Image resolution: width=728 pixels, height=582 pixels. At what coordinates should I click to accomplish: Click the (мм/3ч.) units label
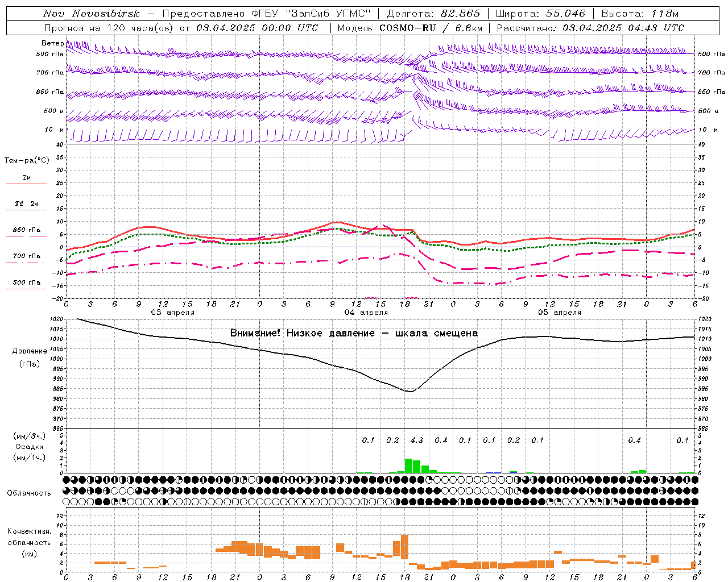pos(29,436)
